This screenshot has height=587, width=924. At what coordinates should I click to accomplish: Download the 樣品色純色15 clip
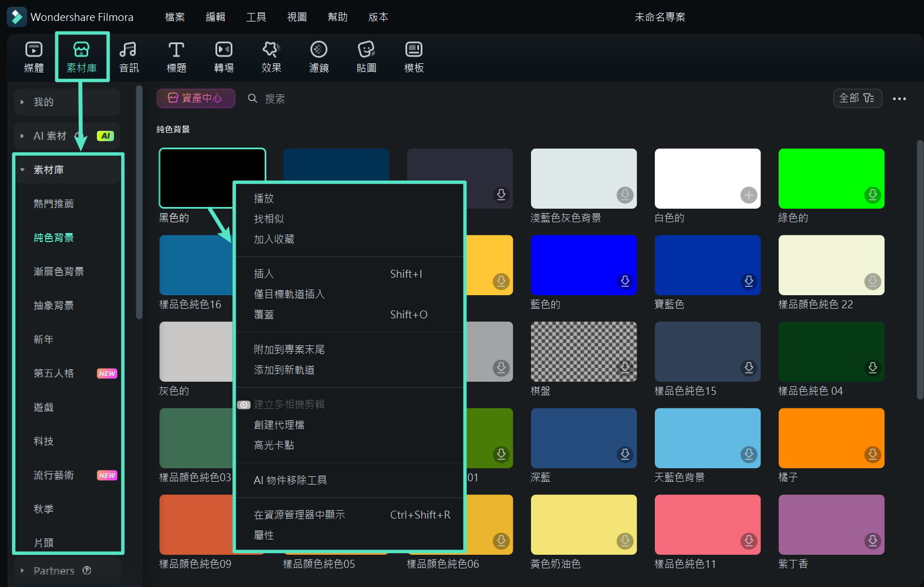click(x=749, y=368)
